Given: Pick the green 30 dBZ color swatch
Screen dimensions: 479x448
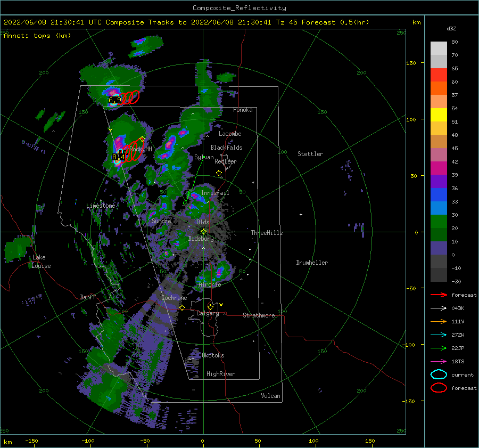Looking at the screenshot, I should coord(439,222).
